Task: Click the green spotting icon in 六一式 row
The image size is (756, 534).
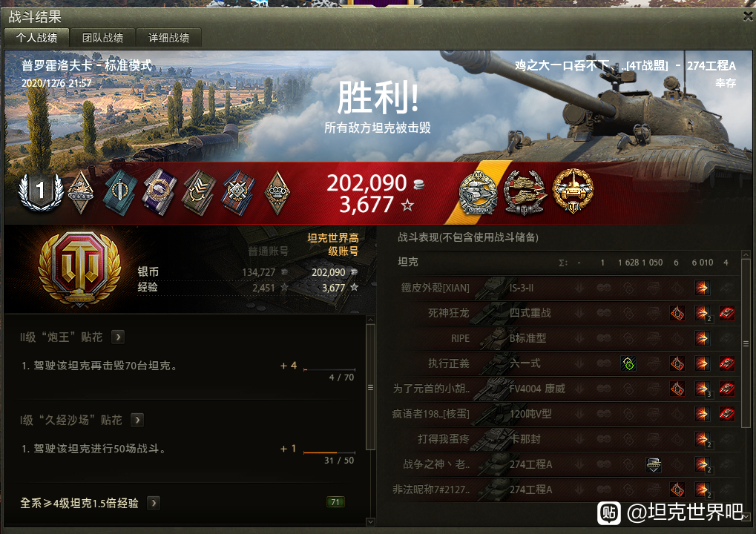Action: pyautogui.click(x=628, y=363)
